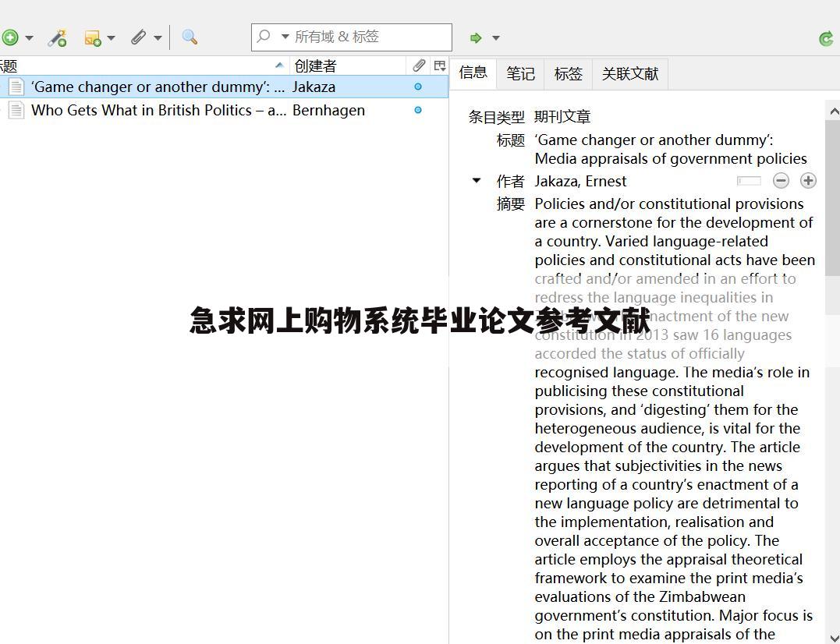Collapse the 作者 author field disclosure triangle

point(476,180)
